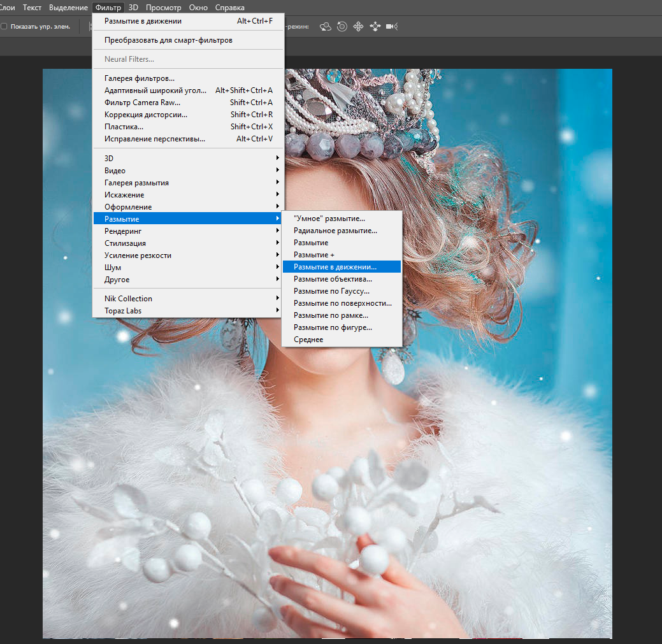Screen dimensions: 662x644
Task: Toggle the 'Показать упр. элем.' checkbox
Action: click(4, 27)
